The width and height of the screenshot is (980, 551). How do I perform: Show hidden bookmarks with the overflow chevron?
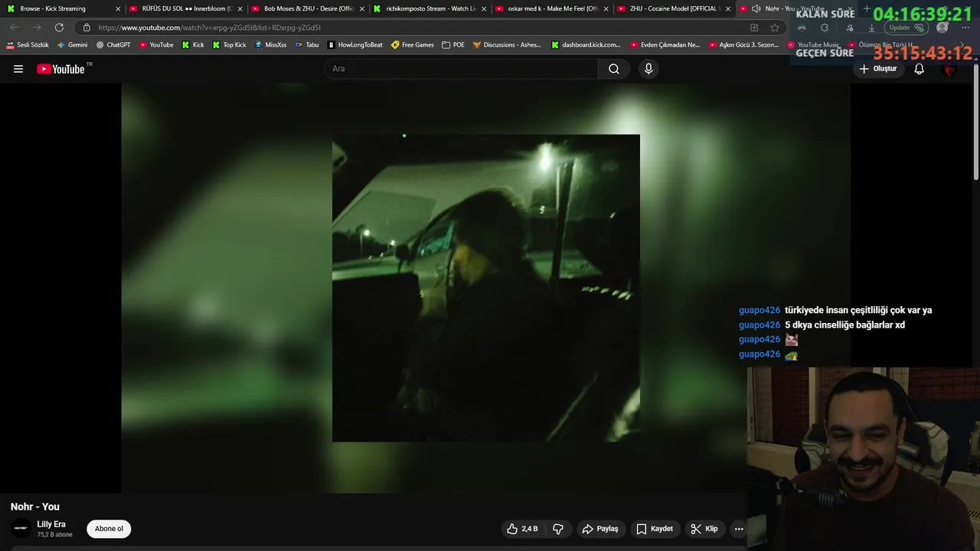[962, 45]
